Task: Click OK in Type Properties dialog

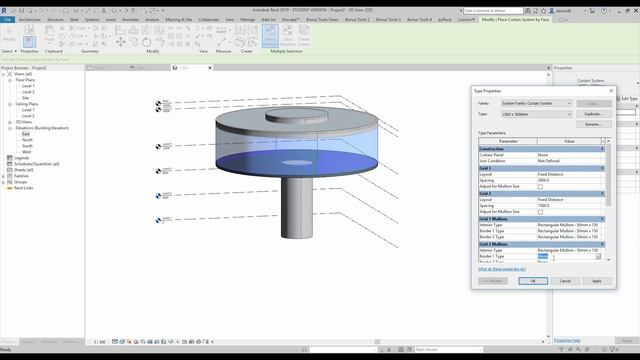Action: (x=533, y=281)
